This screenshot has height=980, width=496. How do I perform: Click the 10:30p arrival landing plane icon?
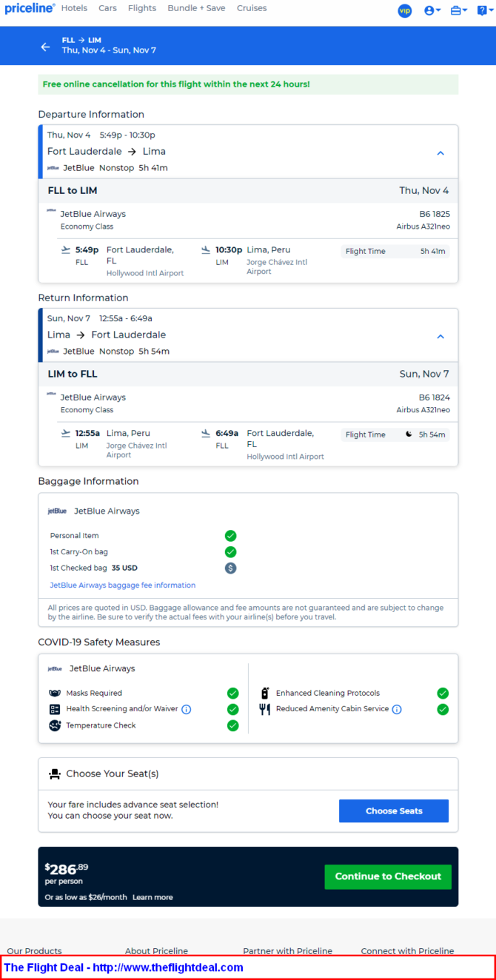coord(206,250)
